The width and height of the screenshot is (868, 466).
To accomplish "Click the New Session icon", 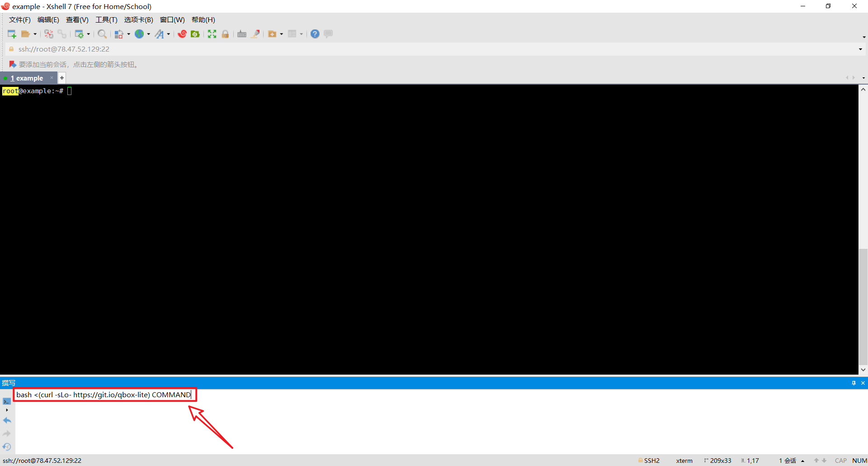I will pos(12,34).
